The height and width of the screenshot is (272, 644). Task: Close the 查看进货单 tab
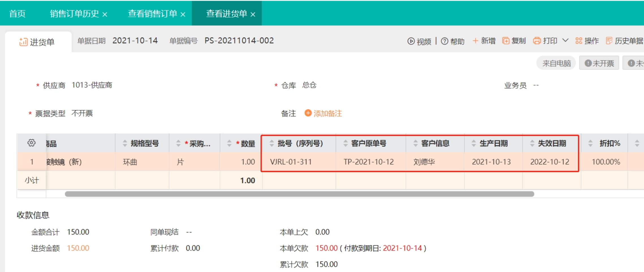253,14
